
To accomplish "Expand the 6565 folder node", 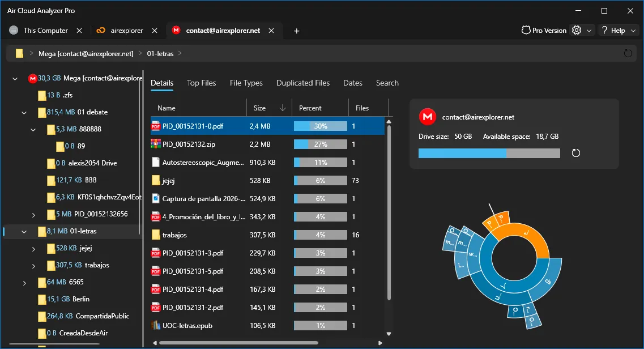I will tap(24, 283).
